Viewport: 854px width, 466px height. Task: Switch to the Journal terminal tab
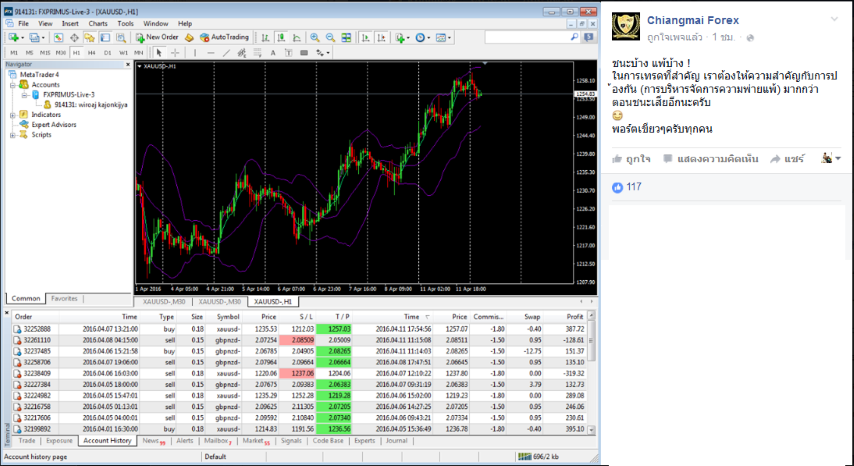[x=396, y=441]
